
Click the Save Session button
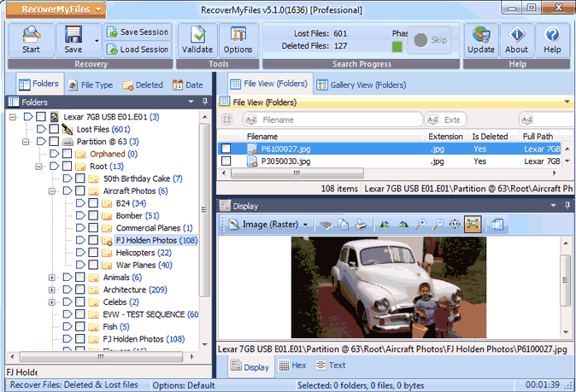[138, 32]
